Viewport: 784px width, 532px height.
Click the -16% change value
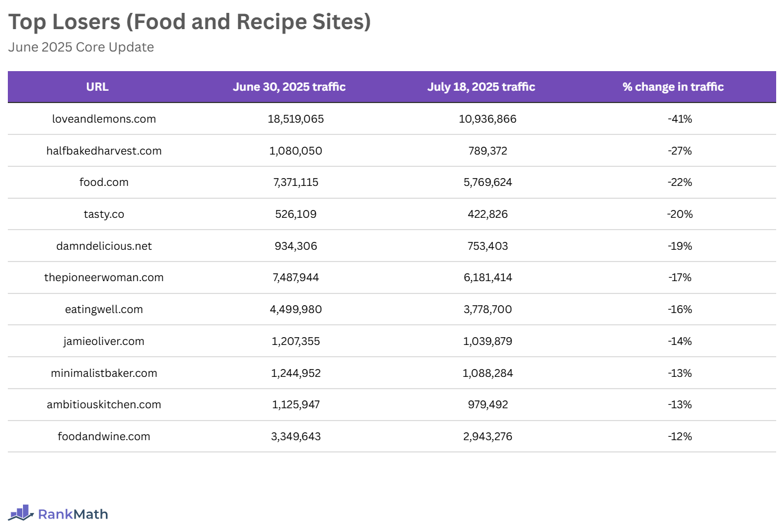[x=680, y=309]
